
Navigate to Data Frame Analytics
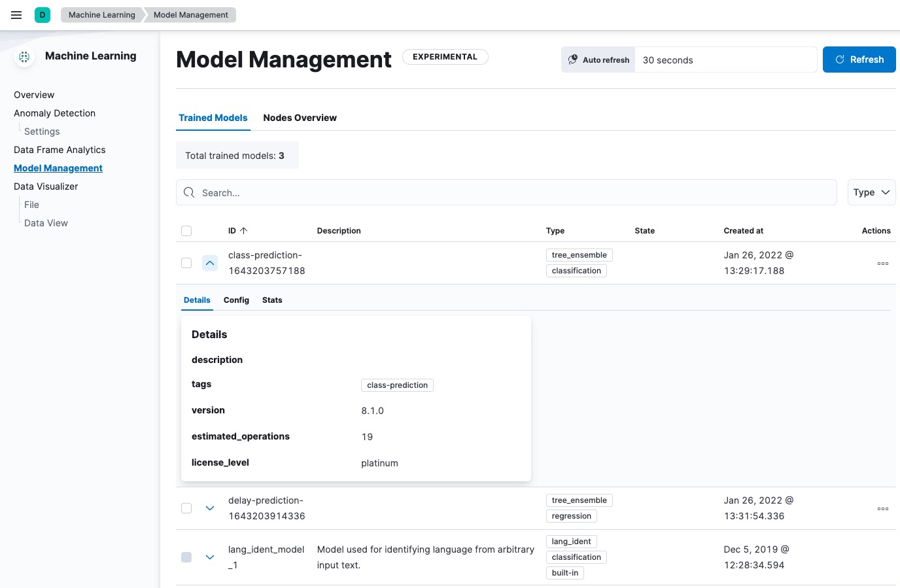click(60, 150)
